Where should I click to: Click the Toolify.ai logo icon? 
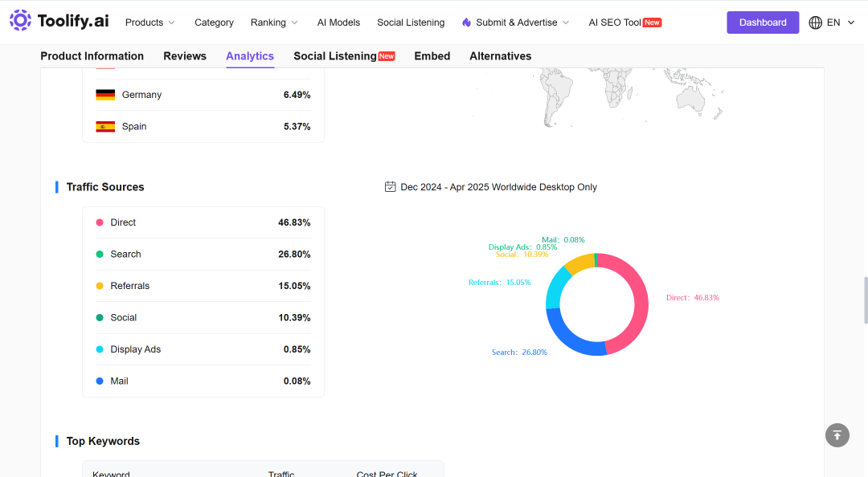point(20,20)
